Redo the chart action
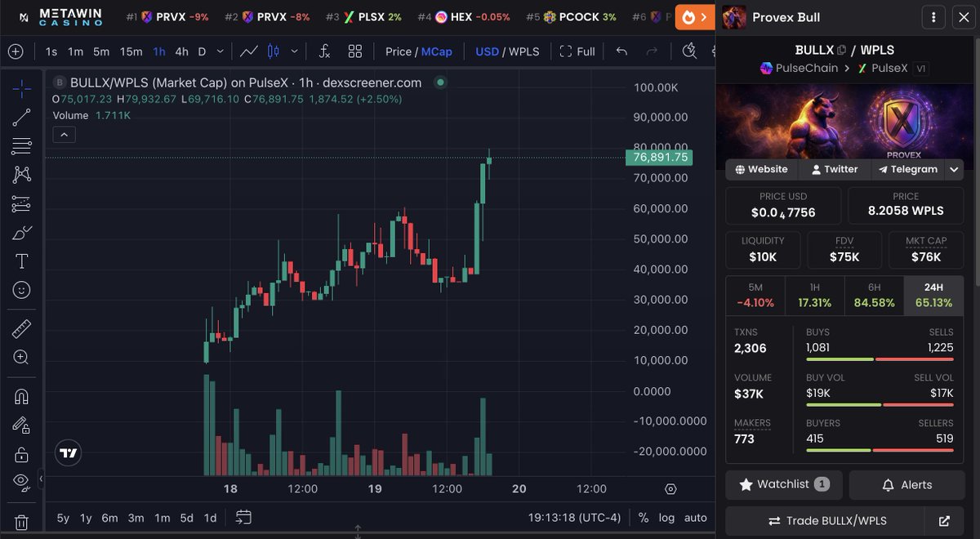Screen dimensions: 980x539 coord(652,51)
